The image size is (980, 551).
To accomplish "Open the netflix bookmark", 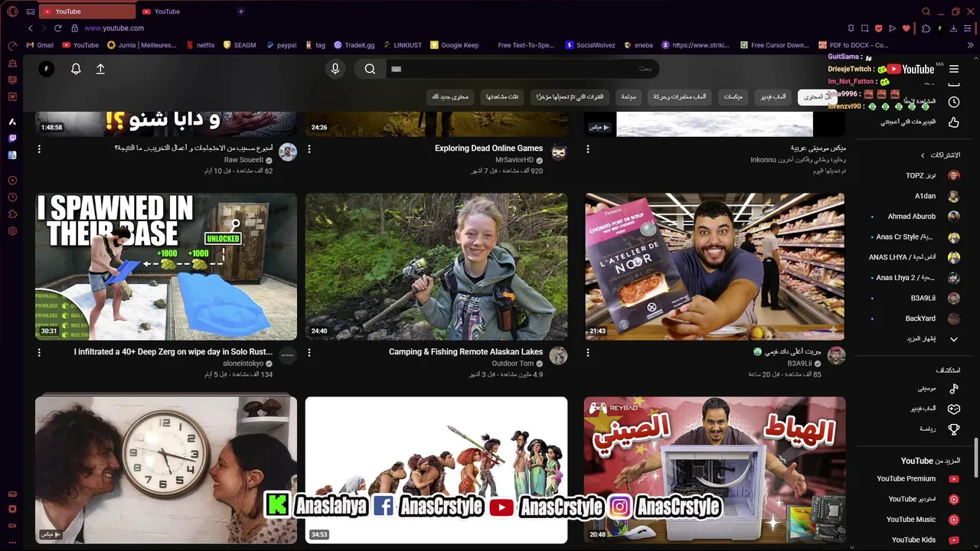I will coord(201,45).
